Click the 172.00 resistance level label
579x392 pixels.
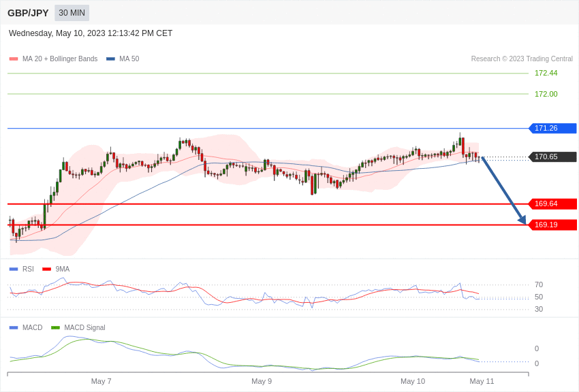(x=546, y=94)
